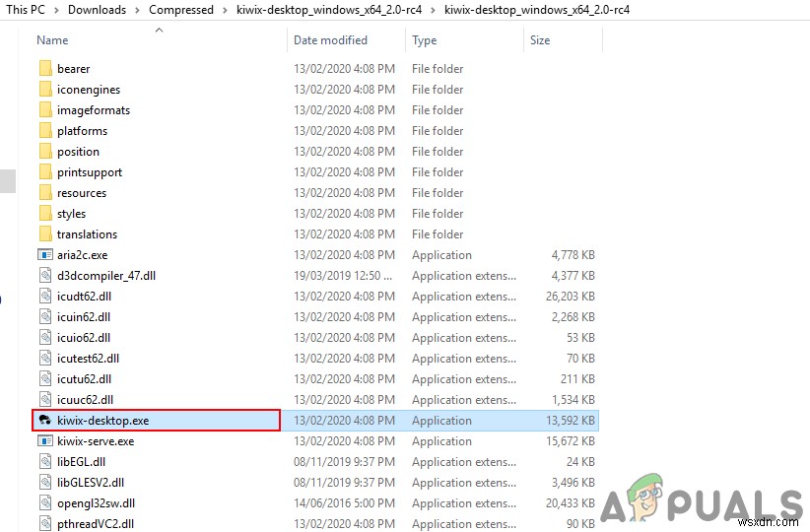Select the file name kiwix-desktop.exe
This screenshot has height=532, width=810.
[102, 421]
